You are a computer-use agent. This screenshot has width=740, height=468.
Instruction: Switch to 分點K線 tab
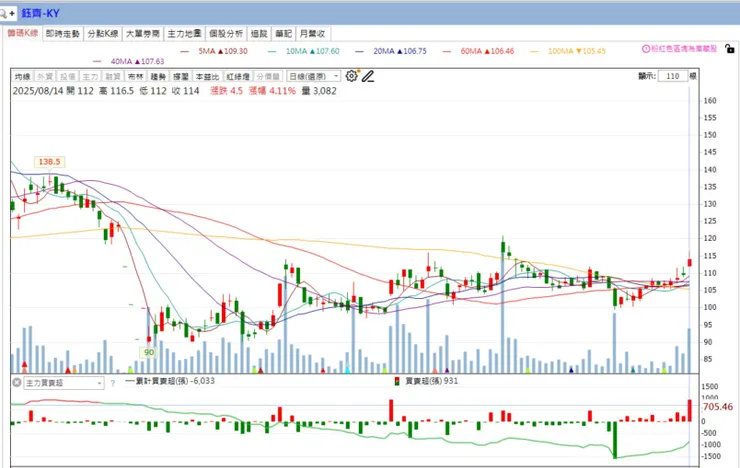103,33
